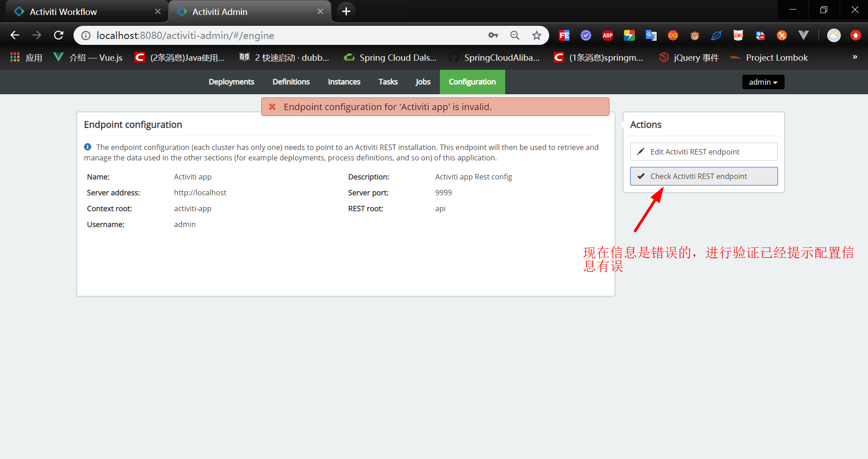868x459 pixels.
Task: Select the server port value 9999
Action: 444,193
